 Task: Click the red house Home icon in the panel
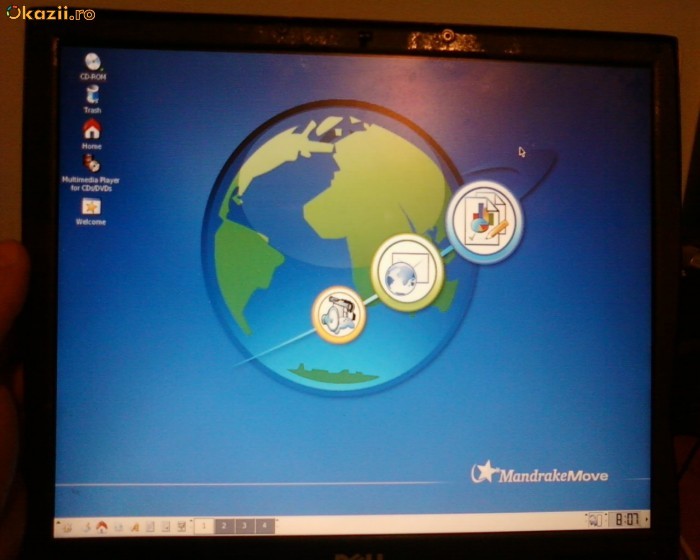coord(102,527)
